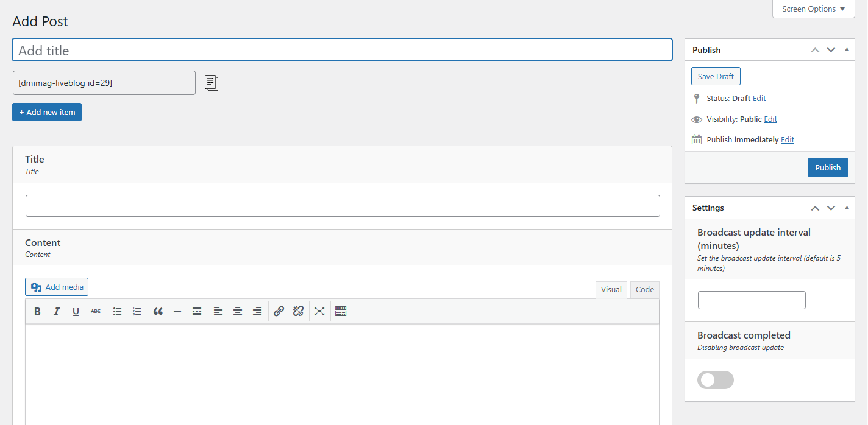Viewport: 868px width, 425px height.
Task: Copy the liveblog shortcode icon
Action: pos(211,83)
